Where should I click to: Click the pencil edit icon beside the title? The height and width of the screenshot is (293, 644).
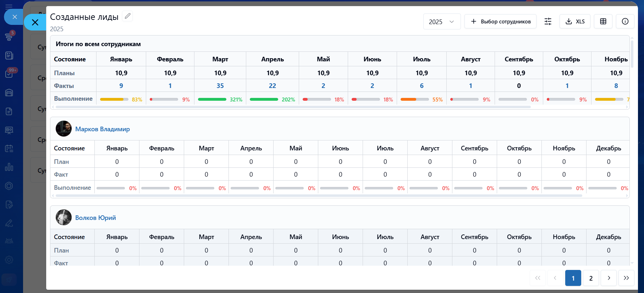coord(127,16)
